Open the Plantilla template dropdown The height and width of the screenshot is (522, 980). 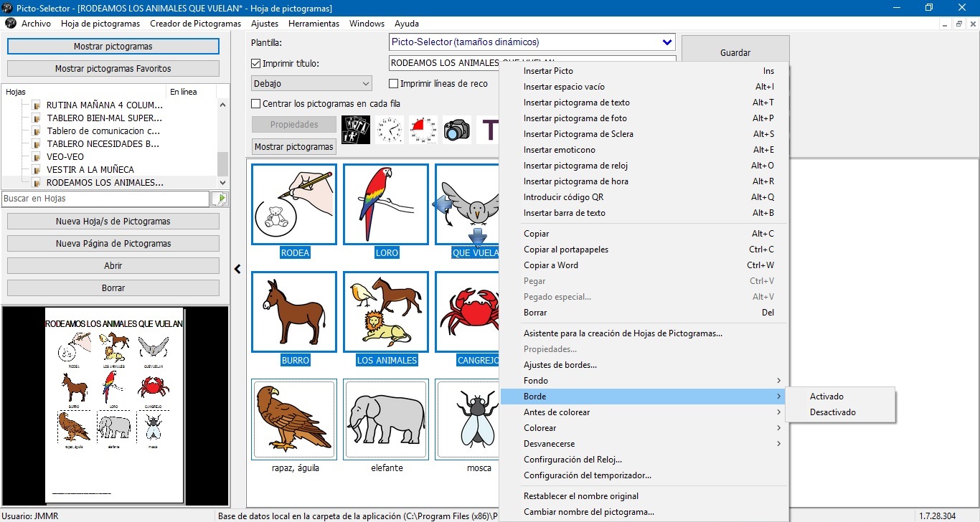(x=667, y=42)
